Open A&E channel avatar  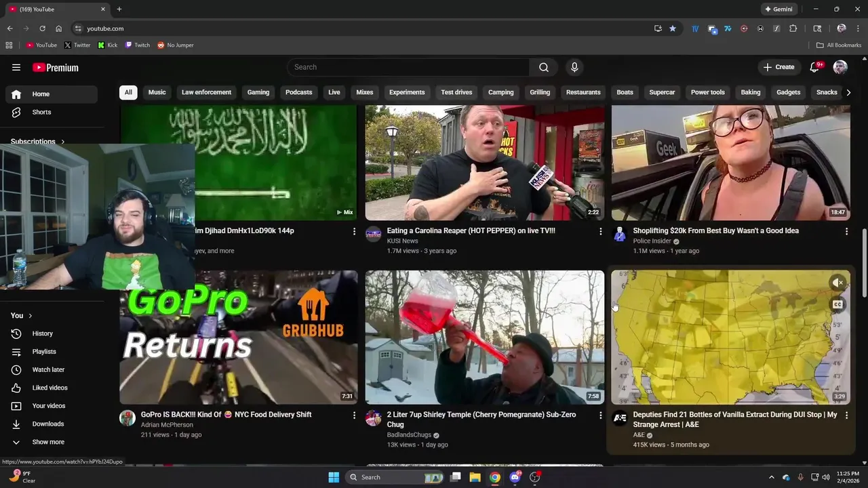point(620,418)
